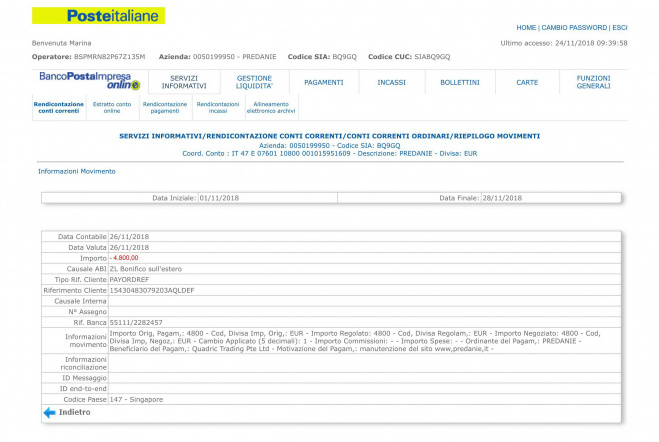Click the blue Indietro back arrow

pos(49,412)
